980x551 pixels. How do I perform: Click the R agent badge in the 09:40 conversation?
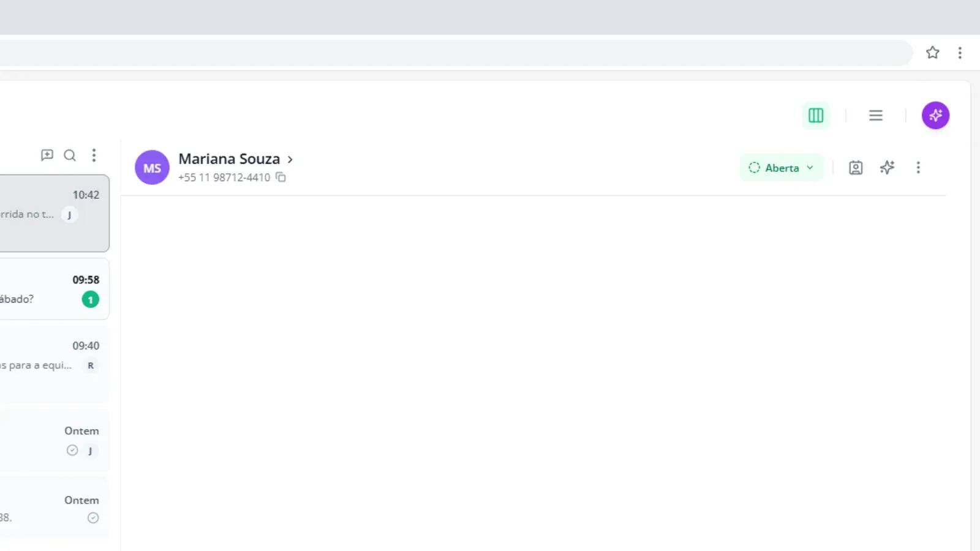[x=91, y=365]
